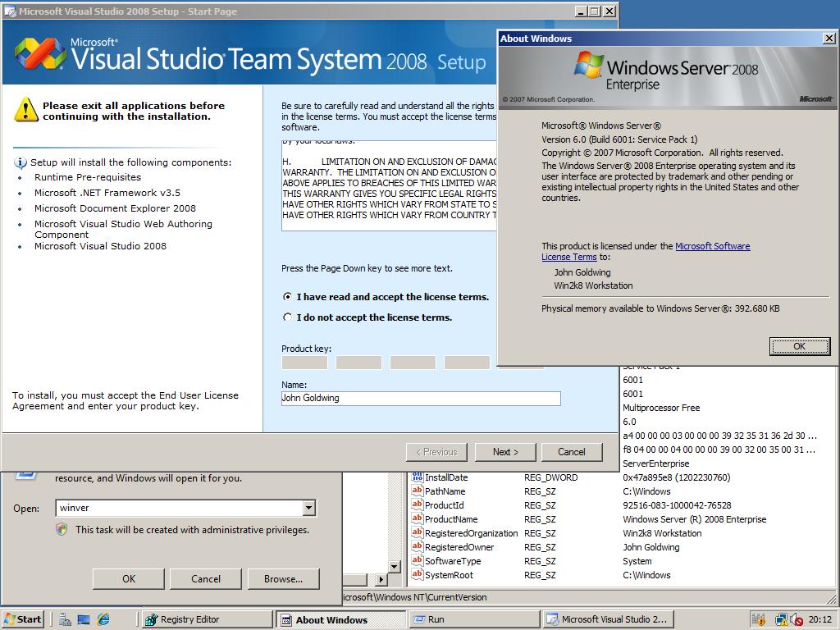Click network status tray icon

tap(781, 620)
